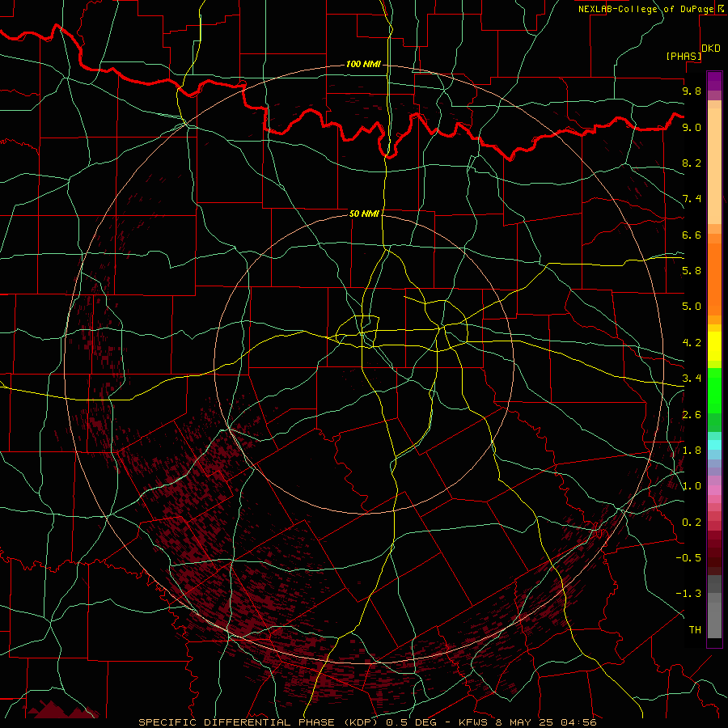Click the 2.6 legend value
Screen dimensions: 728x728
[692, 415]
